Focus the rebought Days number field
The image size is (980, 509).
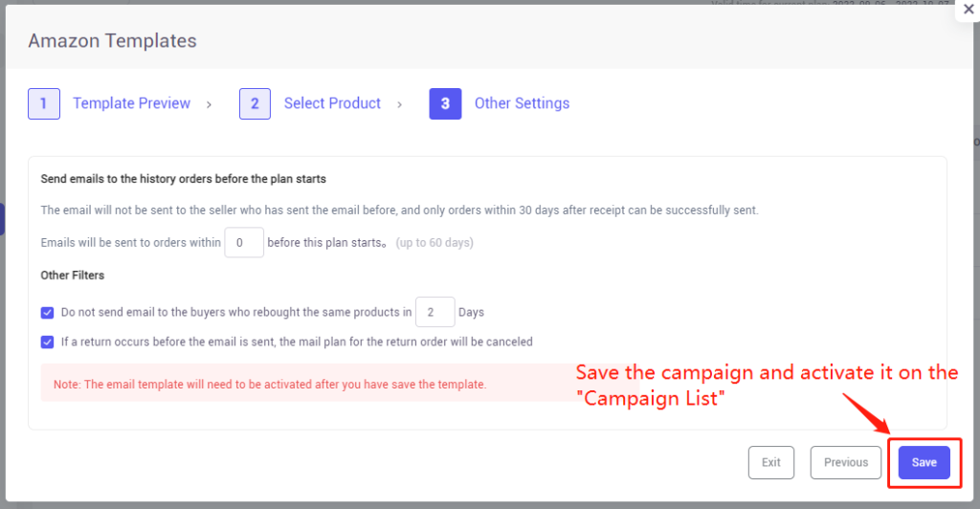[435, 312]
